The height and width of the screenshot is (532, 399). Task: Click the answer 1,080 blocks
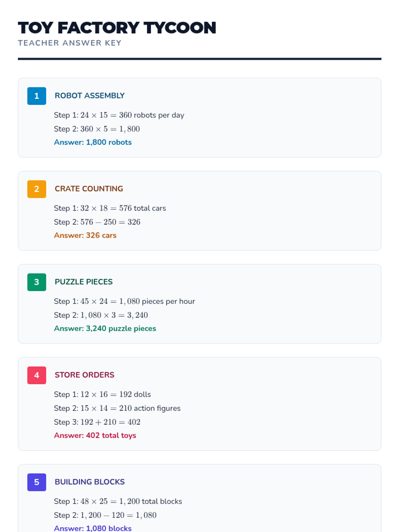pyautogui.click(x=93, y=528)
